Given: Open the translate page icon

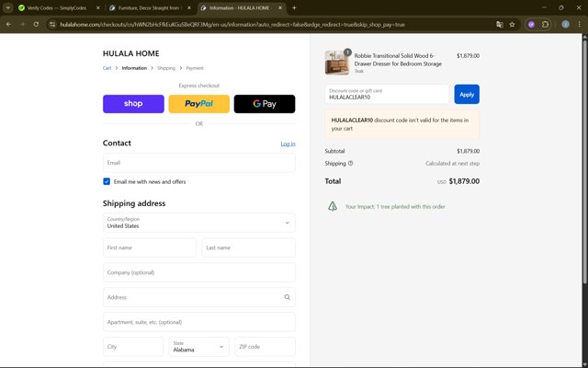Looking at the screenshot, I should click(500, 25).
